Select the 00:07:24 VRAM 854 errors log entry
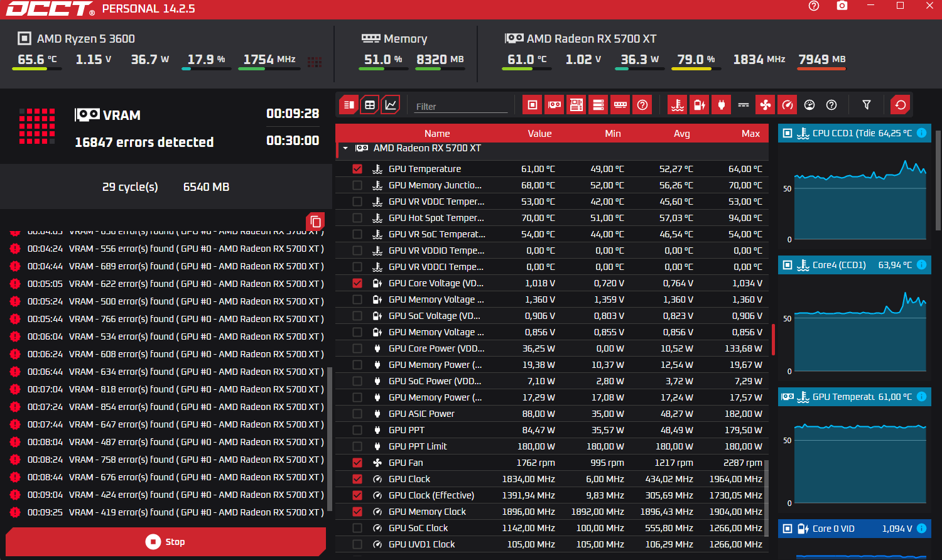942x560 pixels. (x=166, y=407)
